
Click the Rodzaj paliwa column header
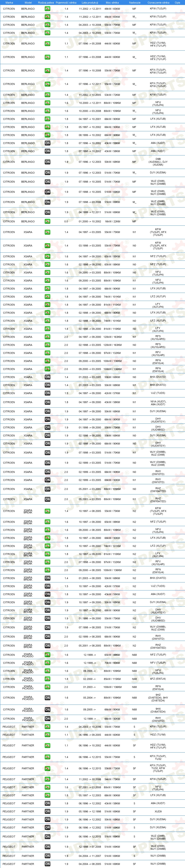[x=46, y=2]
